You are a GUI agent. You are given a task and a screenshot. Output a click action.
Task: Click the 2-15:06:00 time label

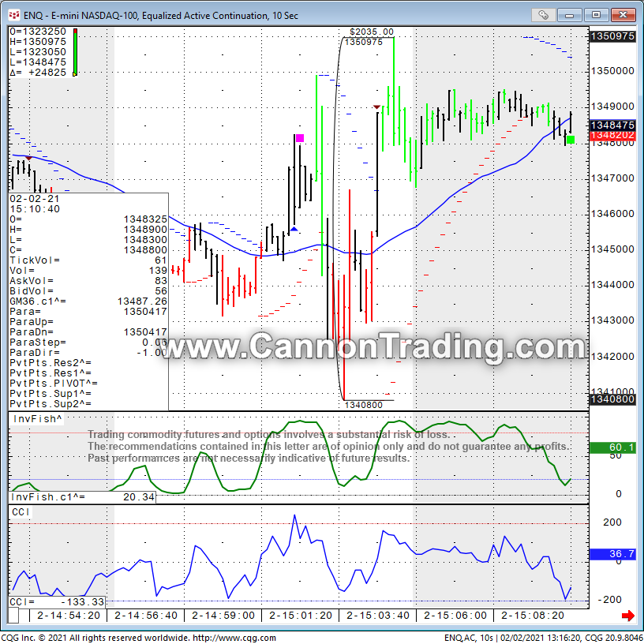[455, 616]
